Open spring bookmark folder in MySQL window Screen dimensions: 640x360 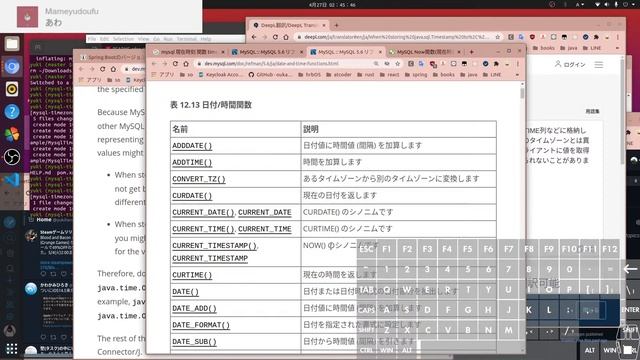point(416,75)
